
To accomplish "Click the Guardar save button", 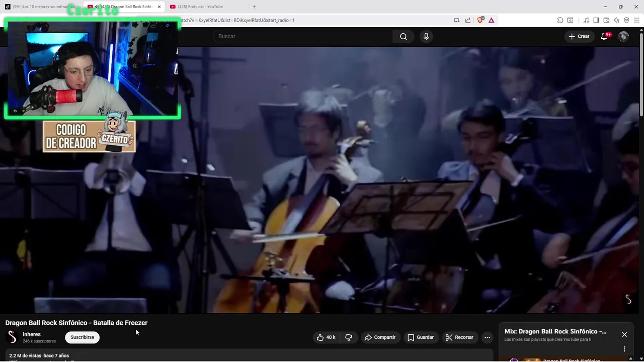I will [420, 337].
